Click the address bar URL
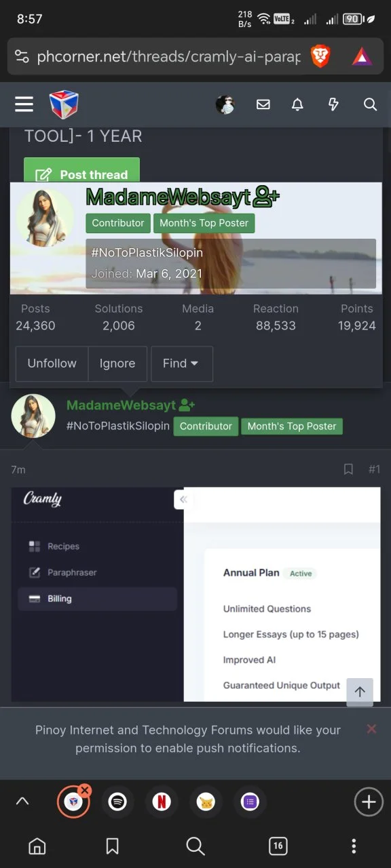Screen dimensions: 391x868 click(x=168, y=57)
